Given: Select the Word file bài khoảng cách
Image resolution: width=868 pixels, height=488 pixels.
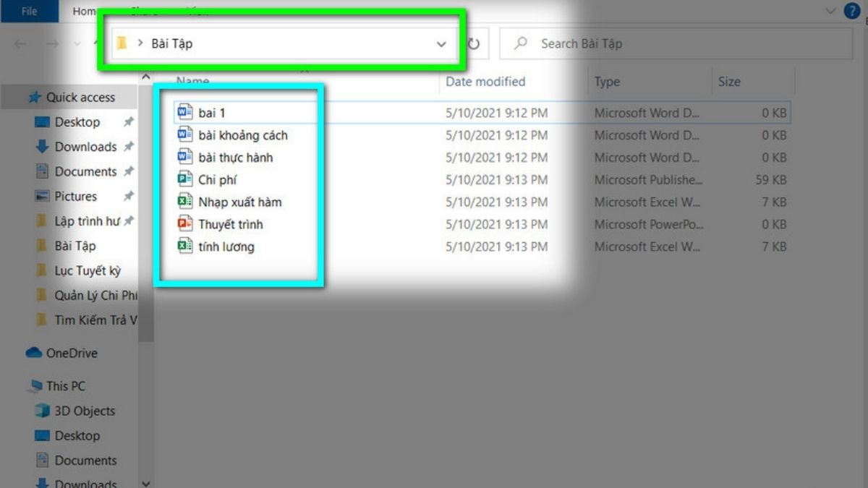Looking at the screenshot, I should coord(244,134).
